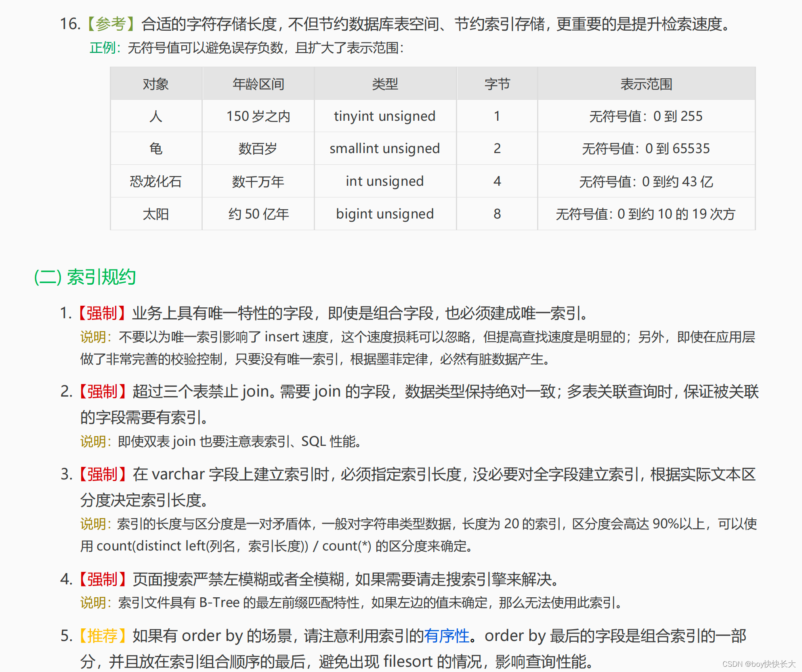Click the bytes value 2 in smallint row
The width and height of the screenshot is (802, 672).
[497, 149]
